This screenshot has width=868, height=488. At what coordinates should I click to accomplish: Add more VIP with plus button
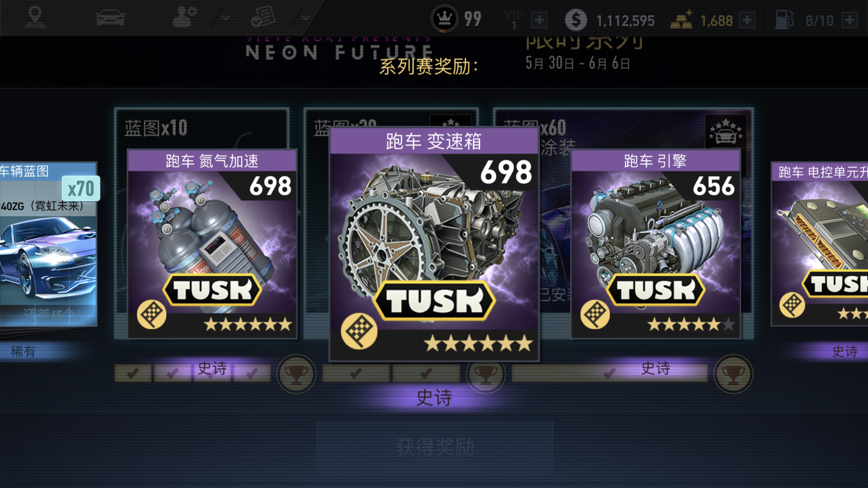[539, 20]
